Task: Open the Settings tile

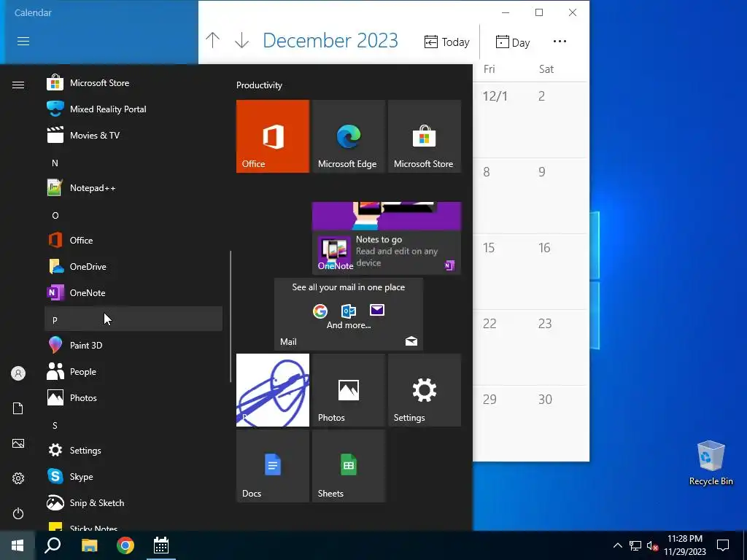Action: coord(425,390)
